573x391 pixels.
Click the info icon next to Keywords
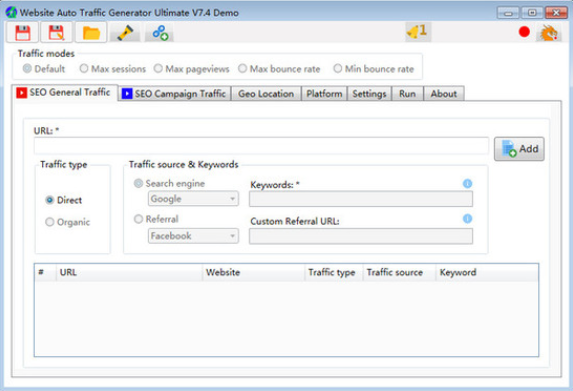[467, 183]
